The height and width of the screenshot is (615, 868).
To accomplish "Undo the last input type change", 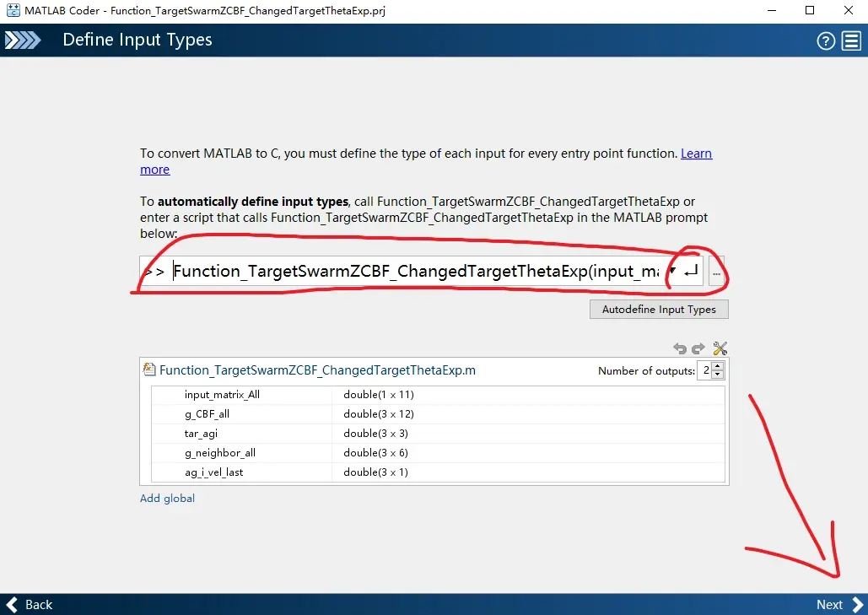I will click(x=680, y=348).
